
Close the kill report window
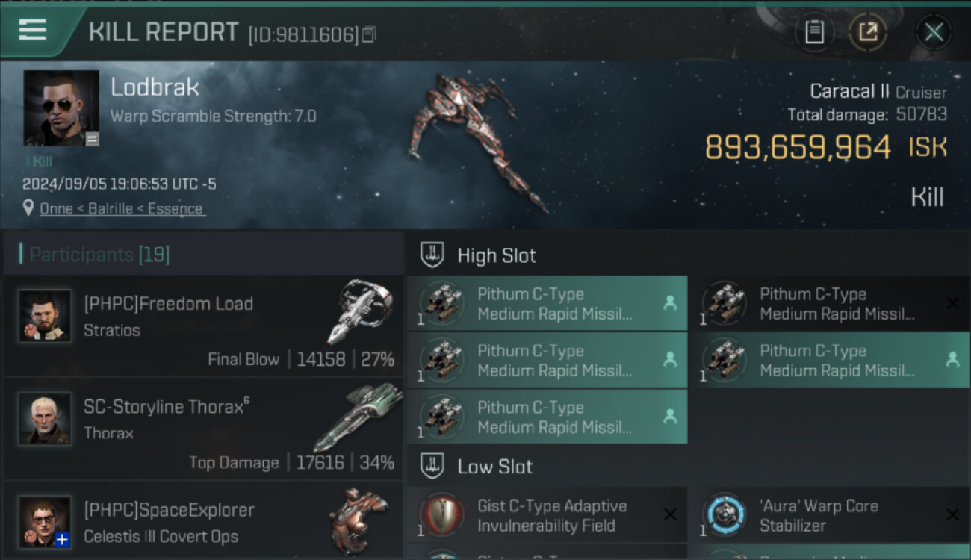933,32
